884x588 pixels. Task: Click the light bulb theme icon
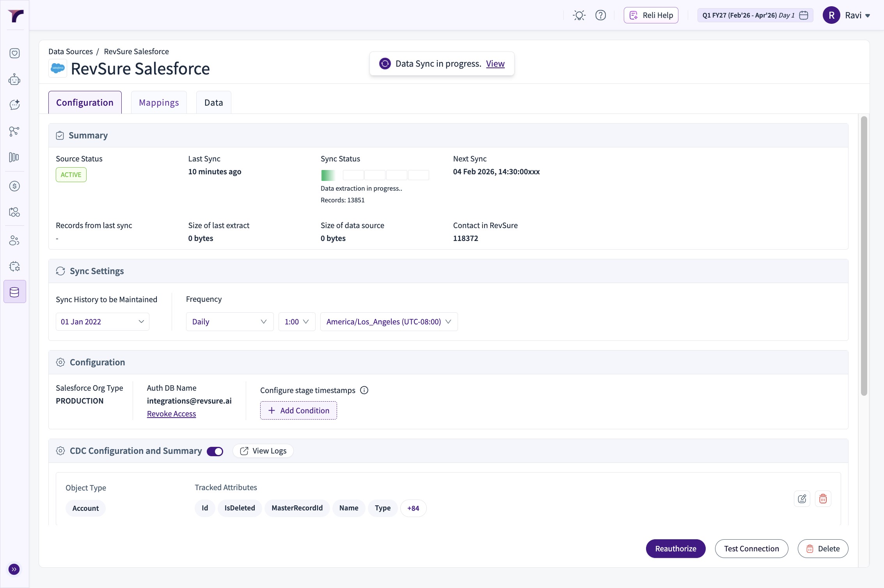coord(579,15)
